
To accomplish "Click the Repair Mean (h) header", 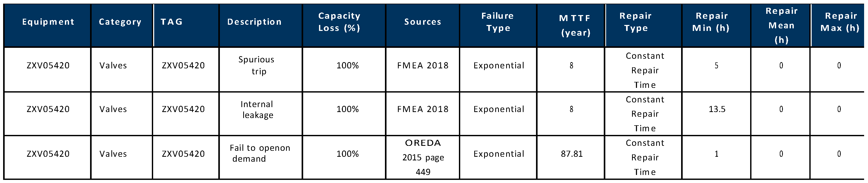I will pyautogui.click(x=781, y=25).
